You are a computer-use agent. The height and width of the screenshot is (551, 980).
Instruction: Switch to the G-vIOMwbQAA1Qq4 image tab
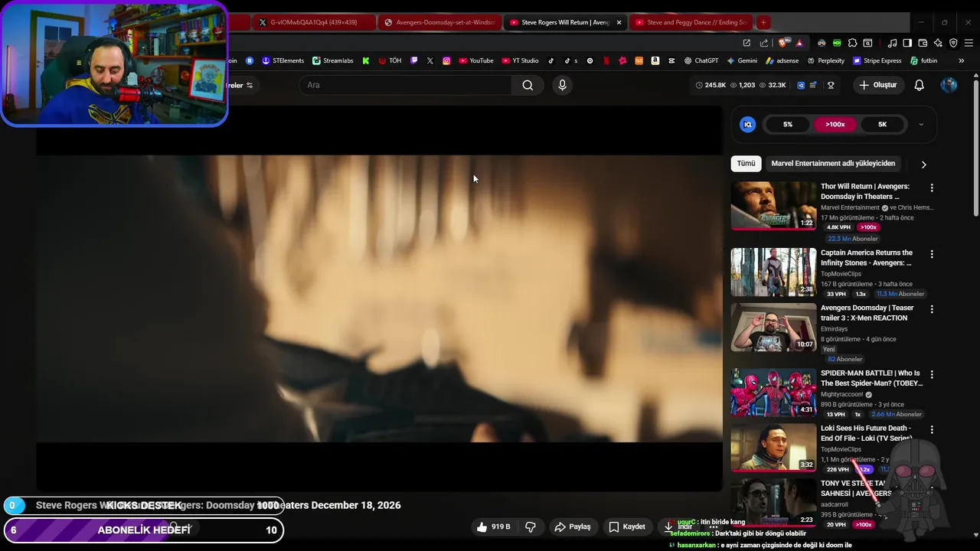313,22
